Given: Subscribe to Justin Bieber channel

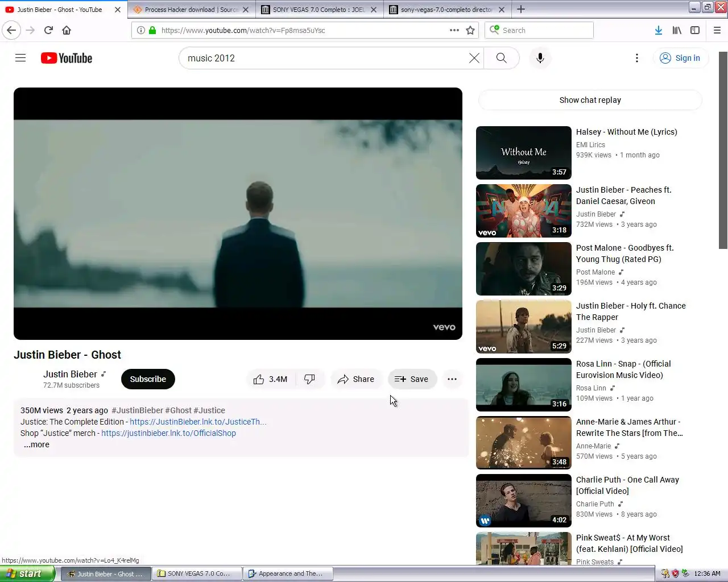Looking at the screenshot, I should tap(148, 379).
